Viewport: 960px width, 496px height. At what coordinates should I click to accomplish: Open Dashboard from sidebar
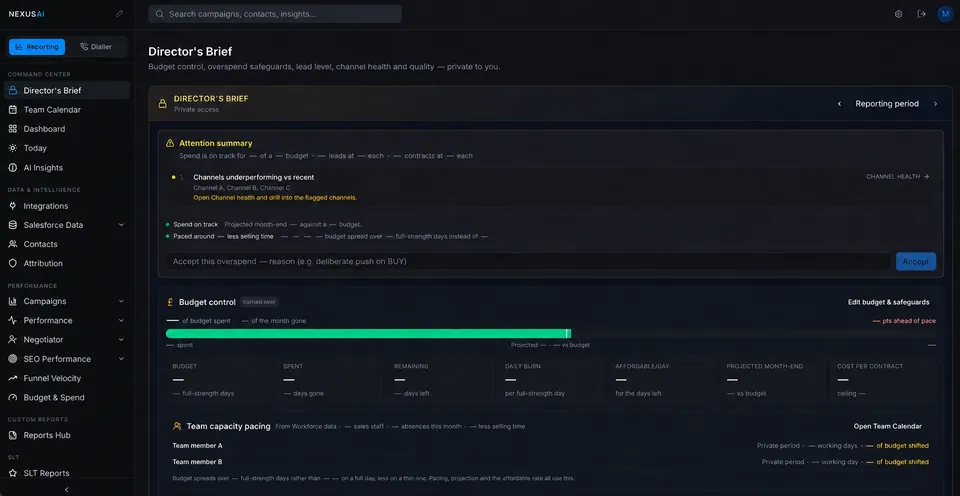coord(67,129)
